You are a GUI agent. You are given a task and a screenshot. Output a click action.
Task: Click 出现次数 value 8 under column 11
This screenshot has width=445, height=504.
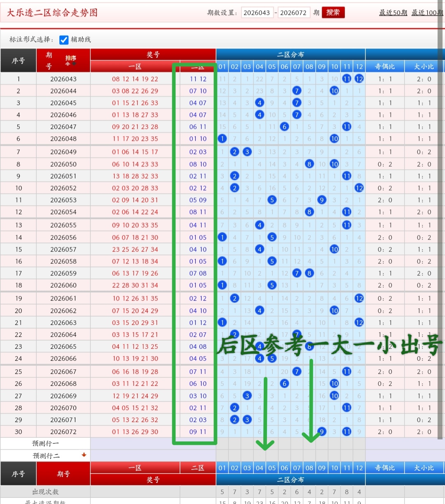click(x=347, y=492)
